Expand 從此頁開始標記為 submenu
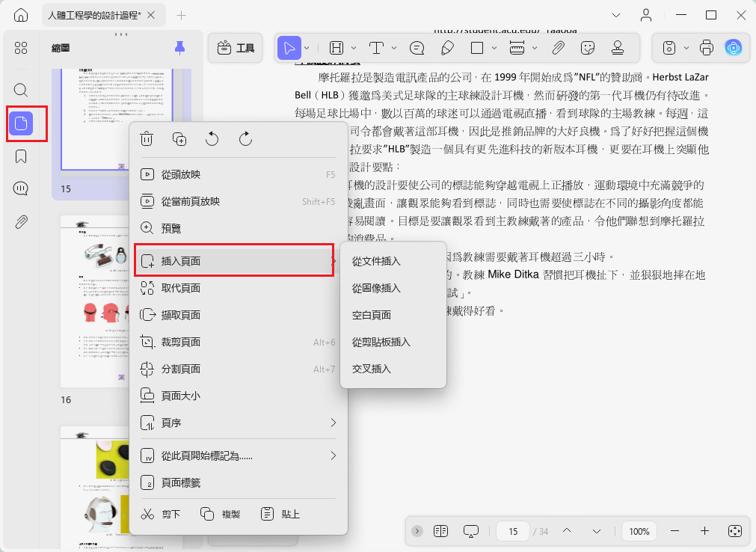The height and width of the screenshot is (552, 756). pos(239,456)
